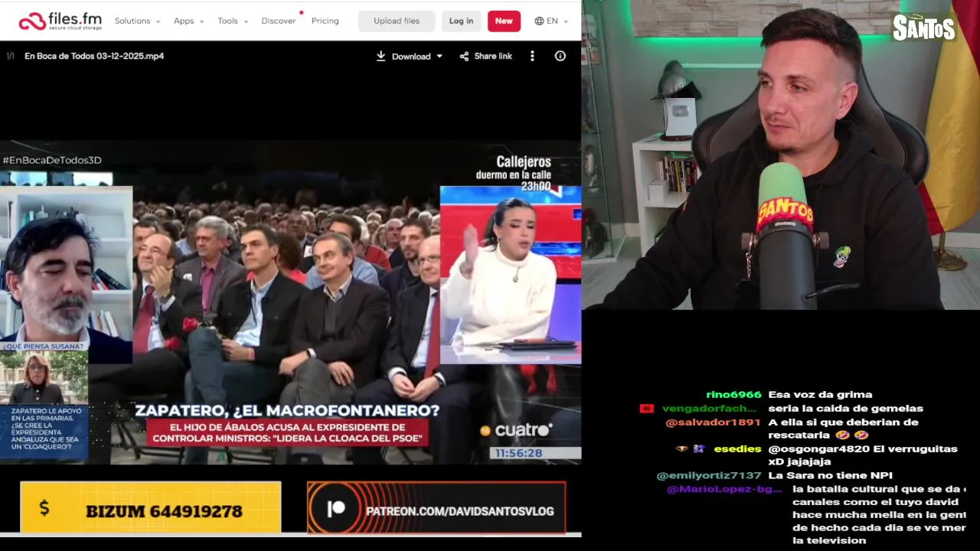The width and height of the screenshot is (980, 551).
Task: Expand the Tools menu
Action: [x=233, y=21]
